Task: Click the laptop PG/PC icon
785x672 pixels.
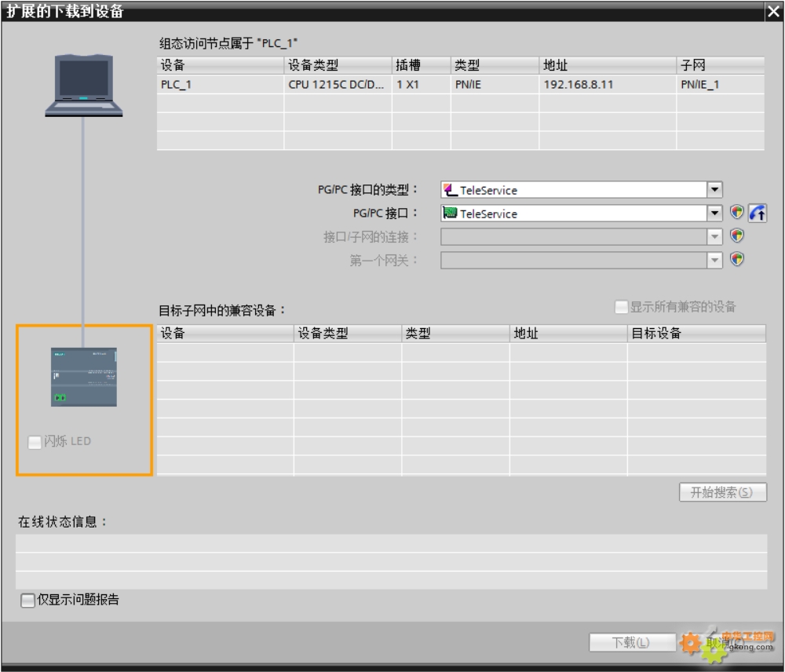Action: coord(84,86)
